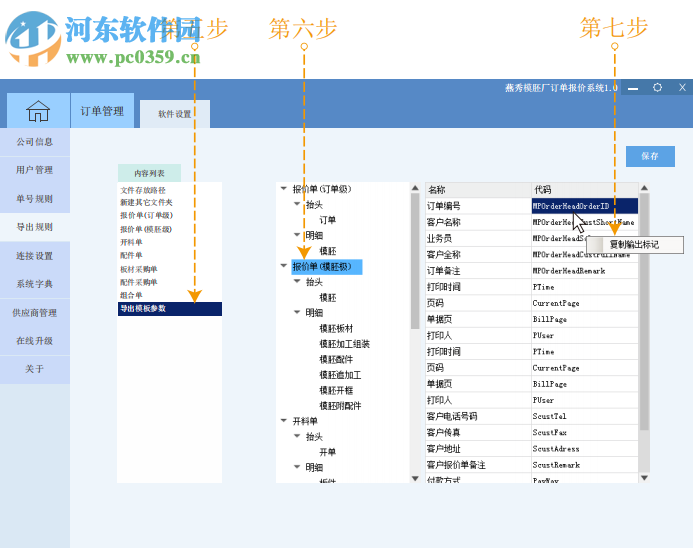This screenshot has height=548, width=693.
Task: Open 公司信息 in sidebar
Action: coord(35,142)
